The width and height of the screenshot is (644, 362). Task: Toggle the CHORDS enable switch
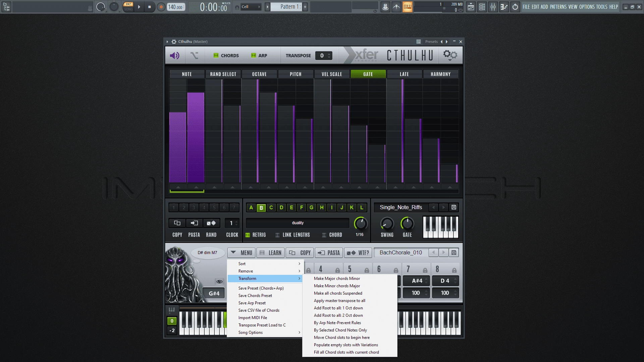(216, 55)
